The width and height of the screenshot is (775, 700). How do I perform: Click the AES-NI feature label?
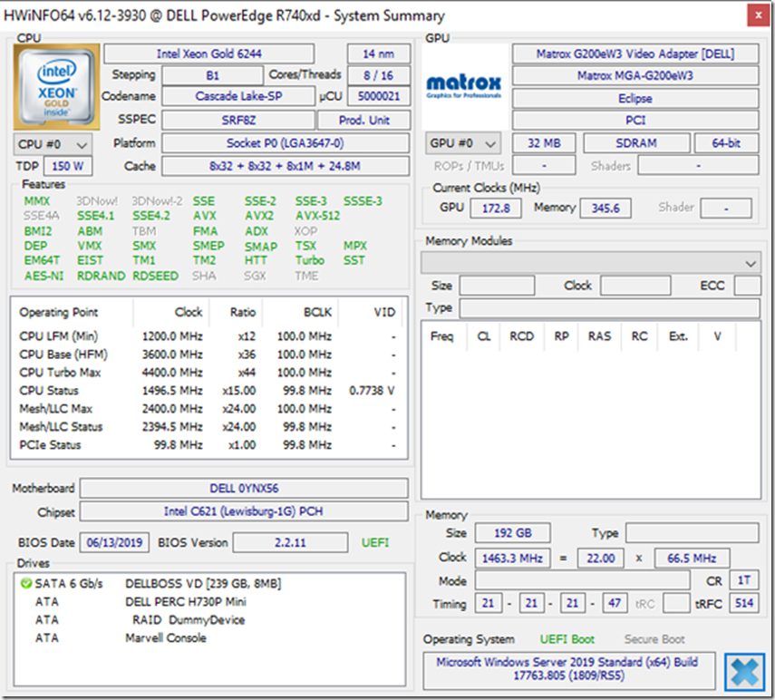[x=44, y=276]
